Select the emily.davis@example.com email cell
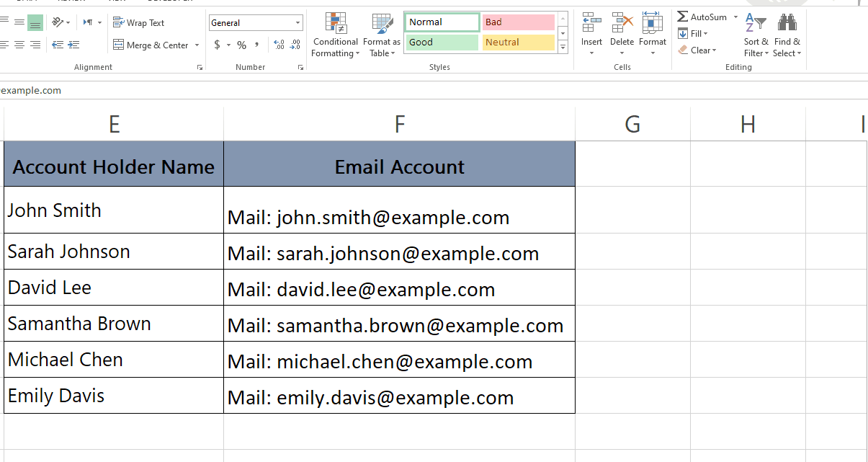This screenshot has width=868, height=462. 400,396
